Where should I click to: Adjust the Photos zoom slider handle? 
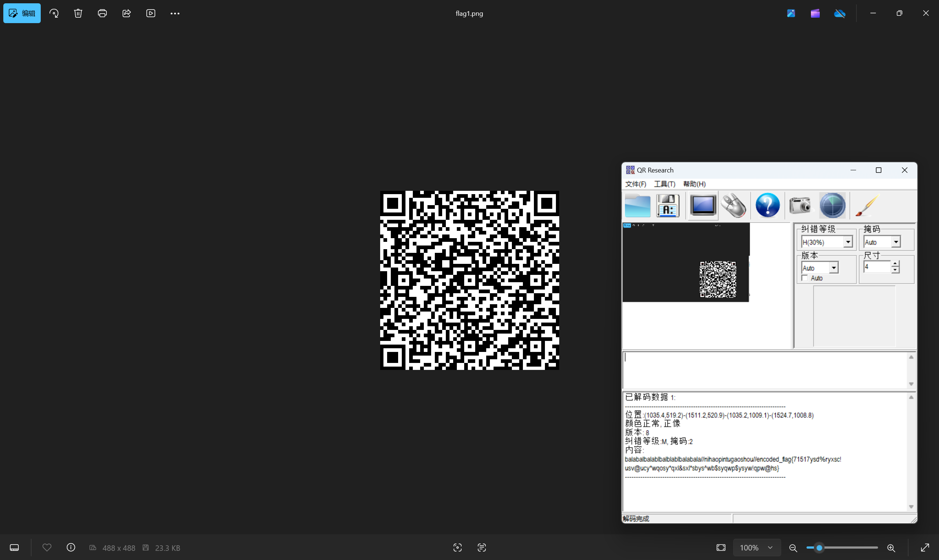click(819, 548)
